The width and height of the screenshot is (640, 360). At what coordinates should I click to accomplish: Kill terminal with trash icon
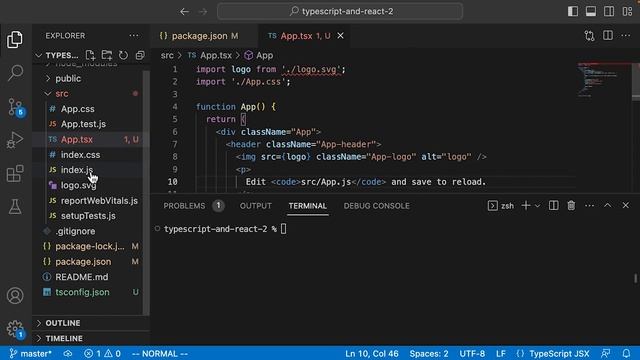tap(571, 205)
